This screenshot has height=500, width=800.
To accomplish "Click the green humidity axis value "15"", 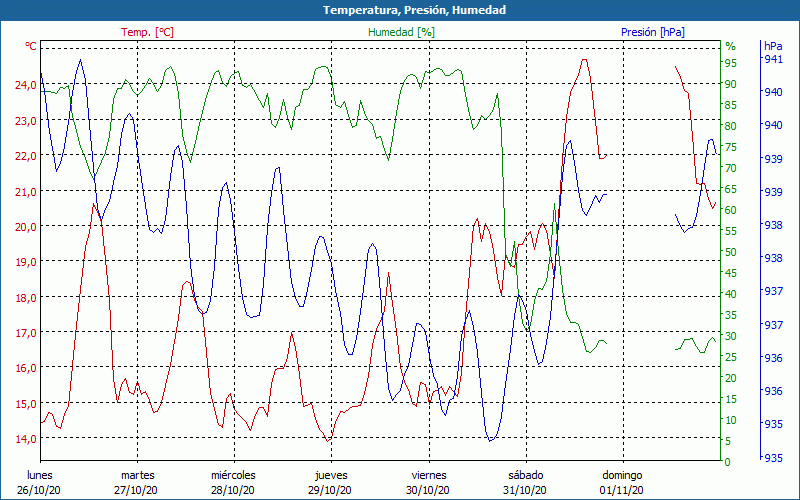I will [x=731, y=399].
